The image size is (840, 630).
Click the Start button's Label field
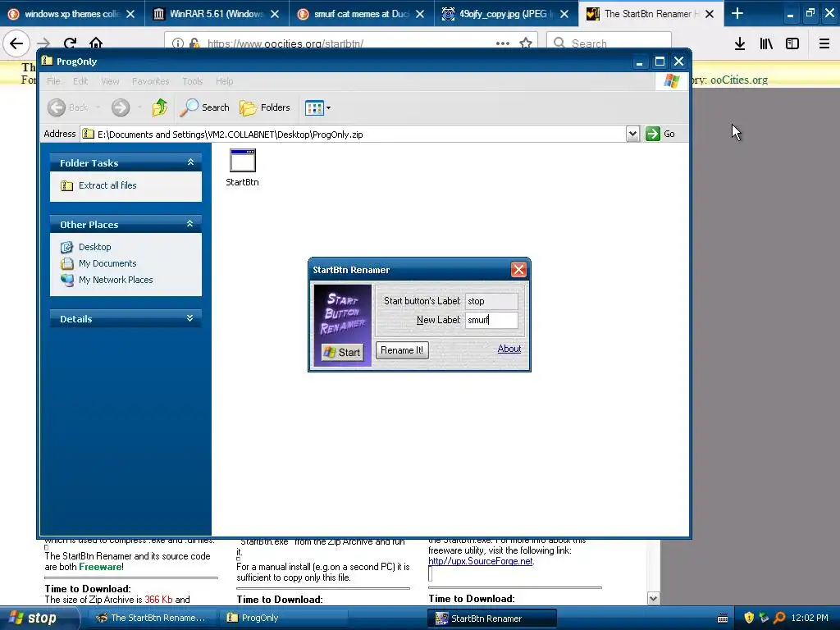(491, 301)
